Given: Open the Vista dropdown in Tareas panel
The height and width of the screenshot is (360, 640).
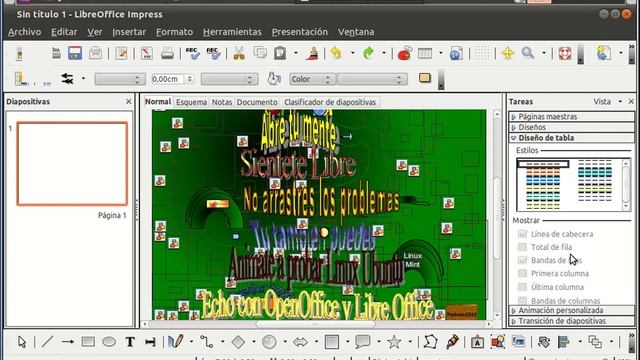Looking at the screenshot, I should (x=608, y=101).
